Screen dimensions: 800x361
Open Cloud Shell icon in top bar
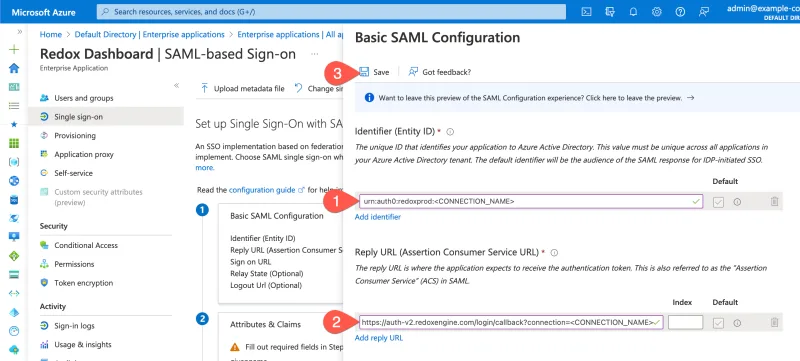coord(586,12)
